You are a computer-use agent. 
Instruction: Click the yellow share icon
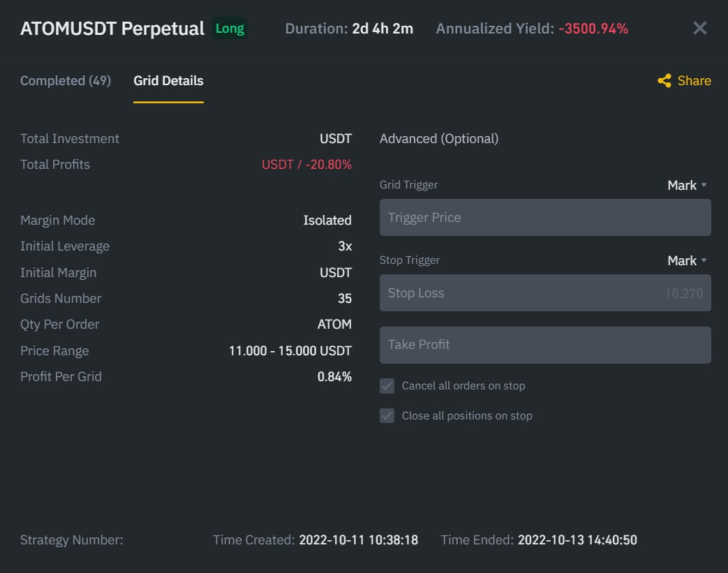pyautogui.click(x=664, y=81)
